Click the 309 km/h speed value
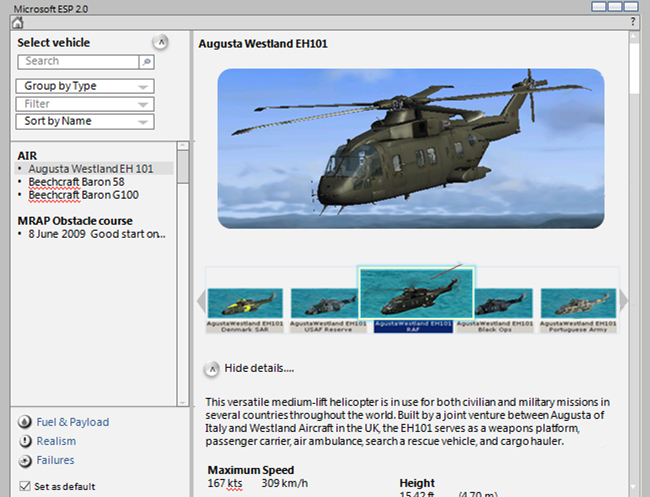650x497 pixels. [284, 483]
